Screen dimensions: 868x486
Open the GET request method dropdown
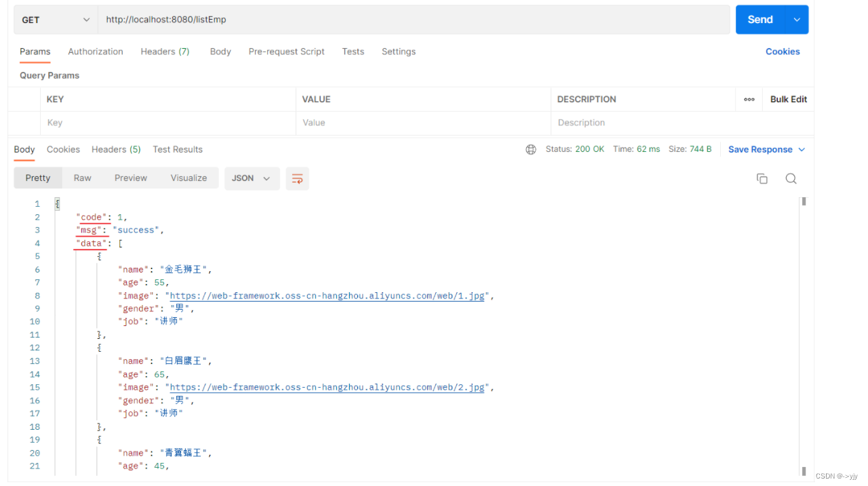pyautogui.click(x=55, y=19)
